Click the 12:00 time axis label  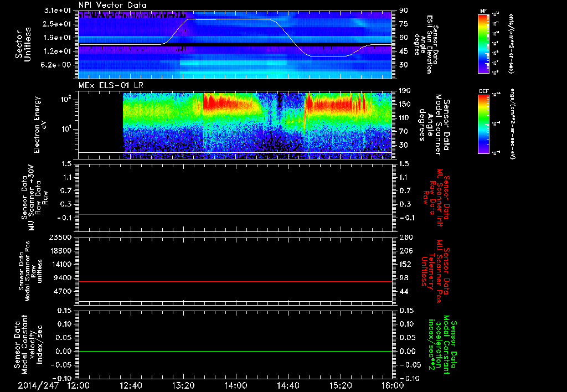pyautogui.click(x=78, y=385)
